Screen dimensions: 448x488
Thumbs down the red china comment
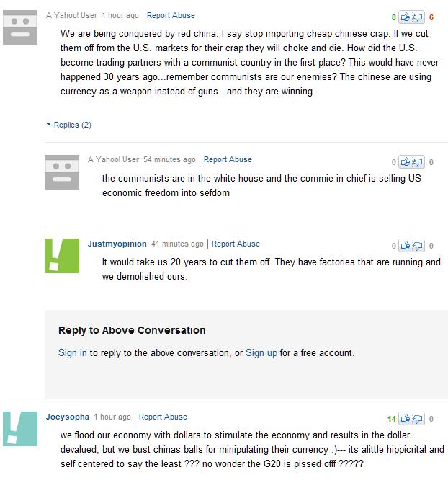pyautogui.click(x=418, y=17)
